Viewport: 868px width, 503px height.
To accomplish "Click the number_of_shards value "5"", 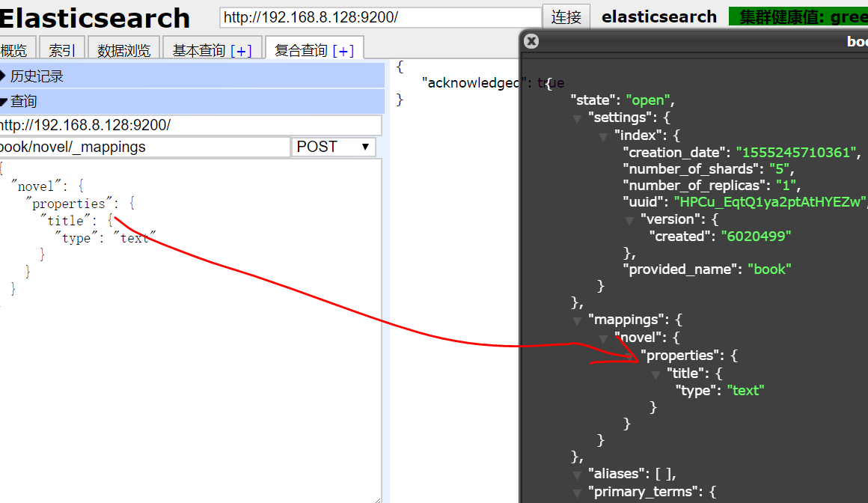I will [x=779, y=169].
